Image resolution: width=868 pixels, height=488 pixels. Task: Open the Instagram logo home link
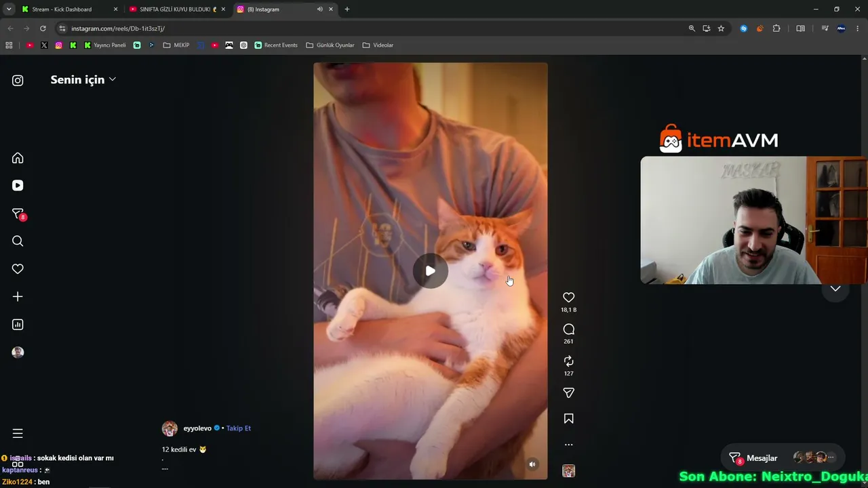[18, 81]
